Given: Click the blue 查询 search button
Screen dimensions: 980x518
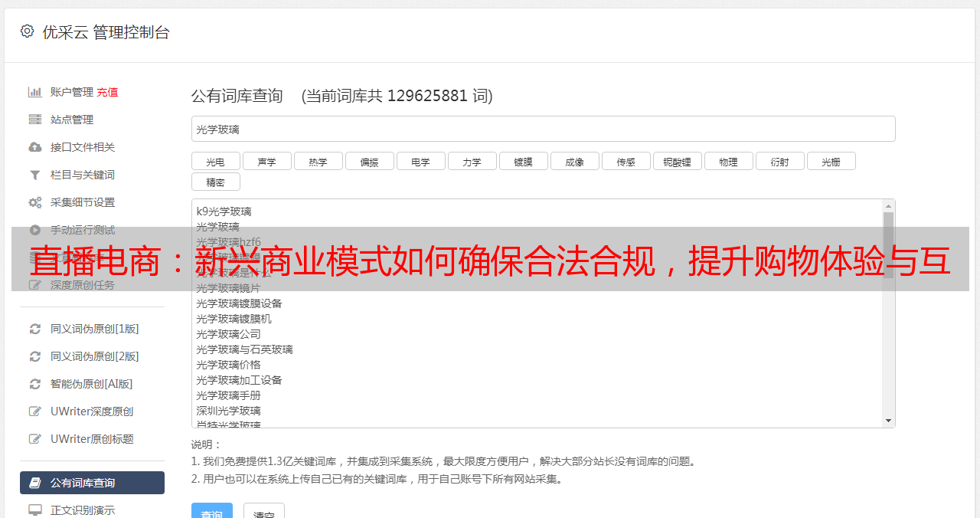Looking at the screenshot, I should point(212,511).
